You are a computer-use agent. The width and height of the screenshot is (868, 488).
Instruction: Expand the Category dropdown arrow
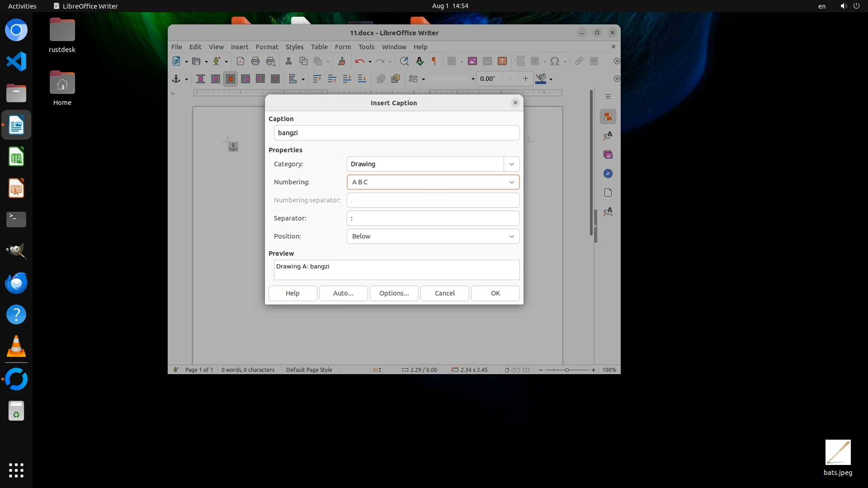click(512, 164)
